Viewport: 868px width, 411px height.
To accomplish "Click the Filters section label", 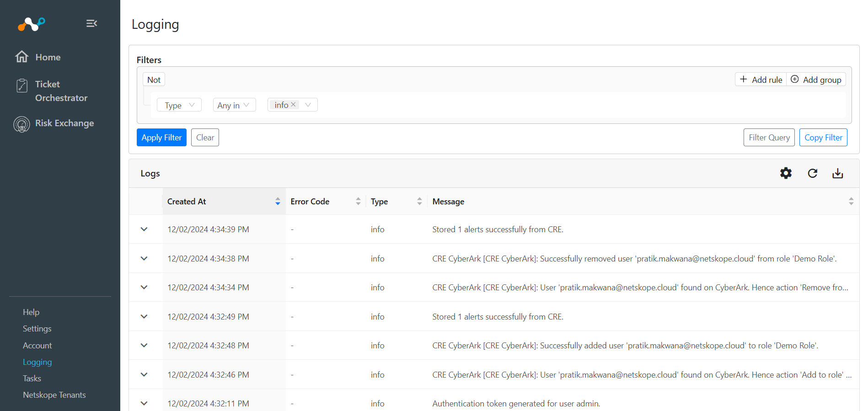I will pos(149,60).
